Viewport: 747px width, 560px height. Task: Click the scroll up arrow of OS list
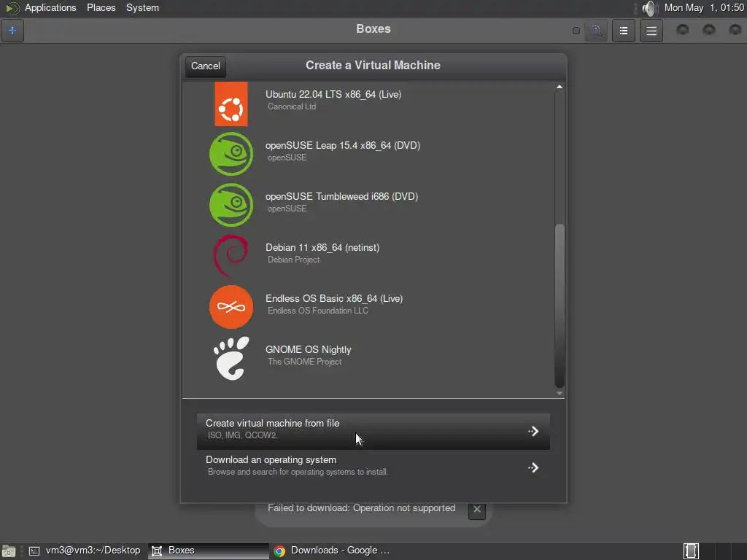(560, 87)
